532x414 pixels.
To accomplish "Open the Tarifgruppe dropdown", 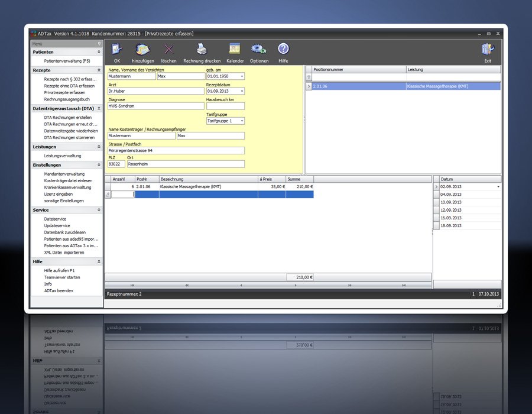I will [242, 121].
